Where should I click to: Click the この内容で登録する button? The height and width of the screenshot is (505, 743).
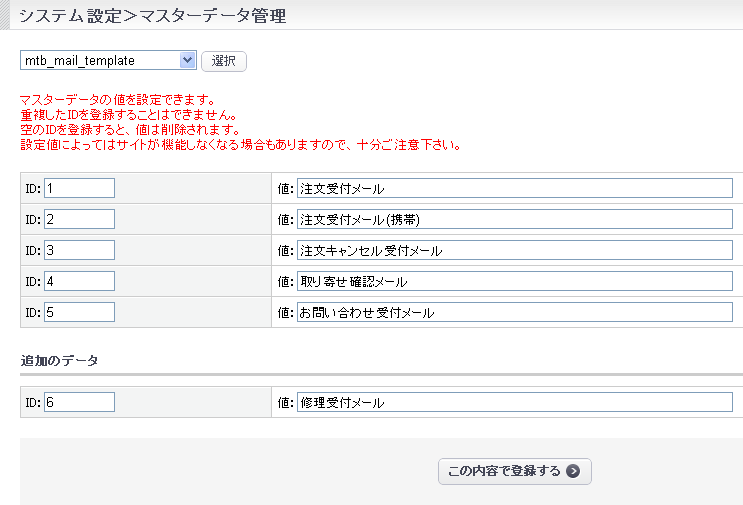coord(515,471)
